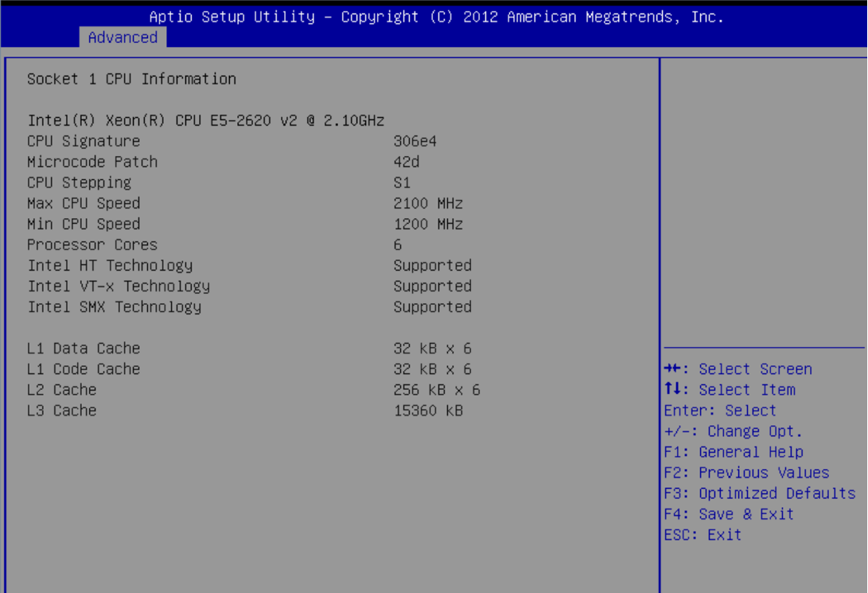The height and width of the screenshot is (593, 868).
Task: Click the F4: Save & Exit hint
Action: pyautogui.click(x=729, y=514)
